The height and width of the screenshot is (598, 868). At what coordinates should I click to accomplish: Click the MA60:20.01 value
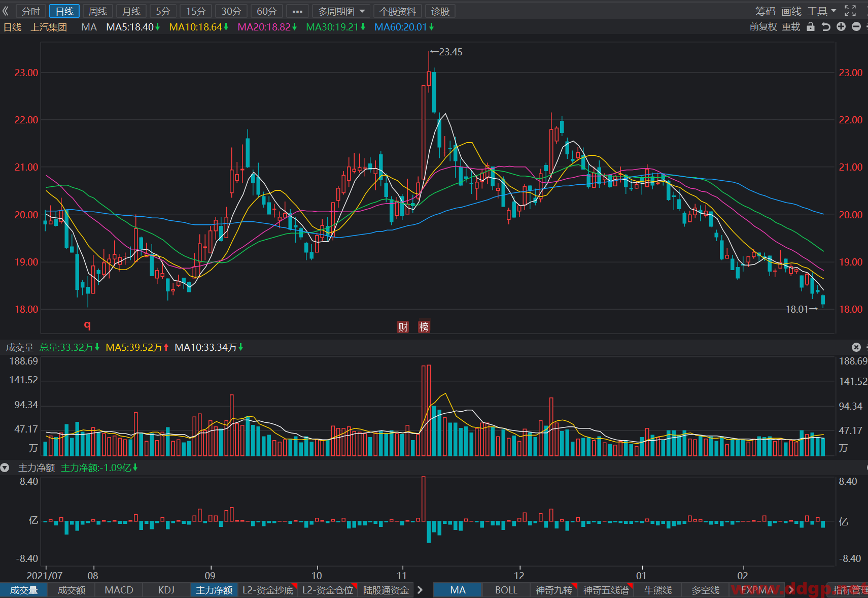point(404,27)
